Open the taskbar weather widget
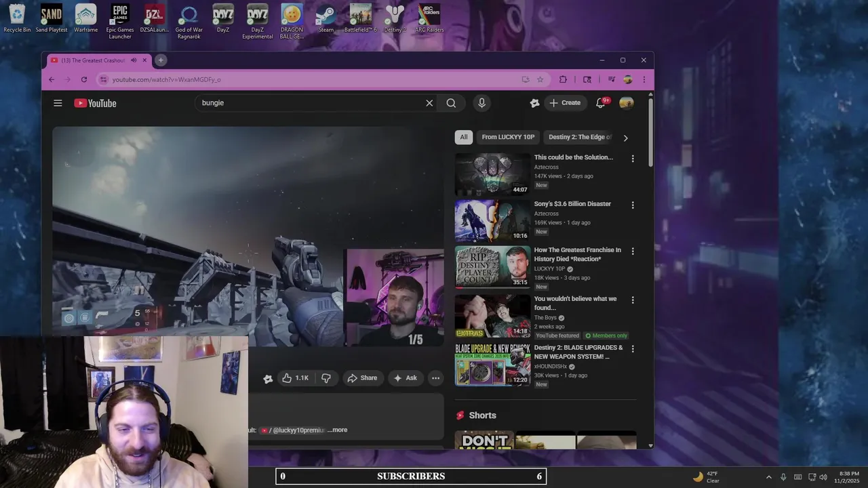Image resolution: width=868 pixels, height=488 pixels. click(x=706, y=477)
